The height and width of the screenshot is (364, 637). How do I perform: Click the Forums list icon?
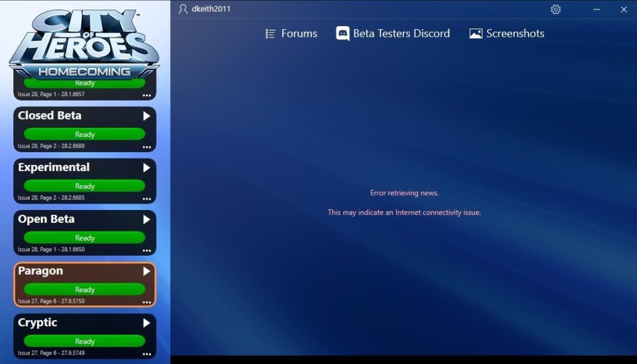click(x=271, y=34)
